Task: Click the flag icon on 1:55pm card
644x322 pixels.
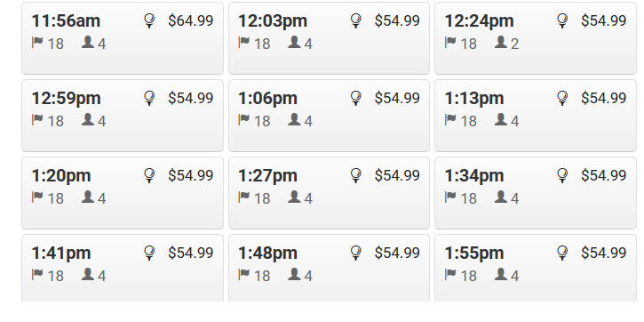Action: point(450,274)
